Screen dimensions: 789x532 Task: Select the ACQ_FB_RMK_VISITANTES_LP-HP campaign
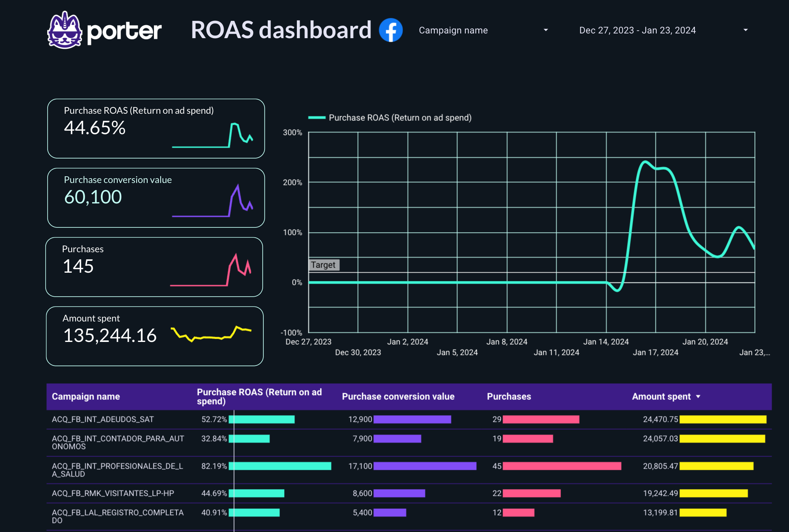pos(113,493)
